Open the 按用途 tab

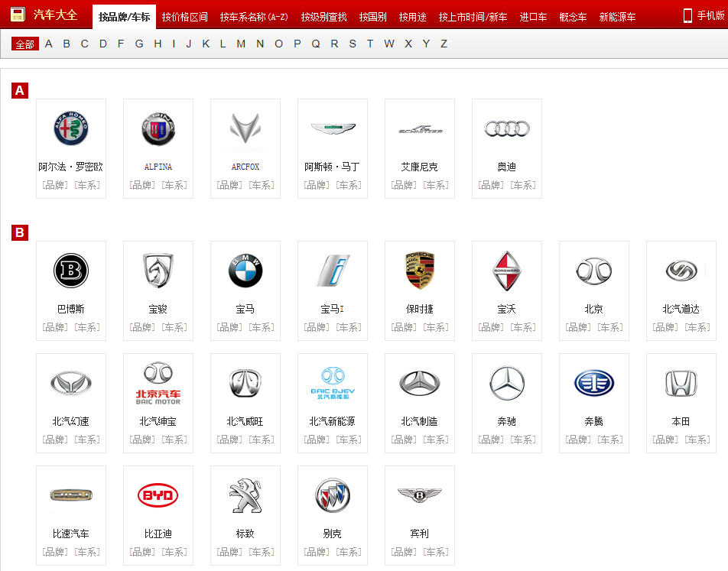pyautogui.click(x=413, y=17)
